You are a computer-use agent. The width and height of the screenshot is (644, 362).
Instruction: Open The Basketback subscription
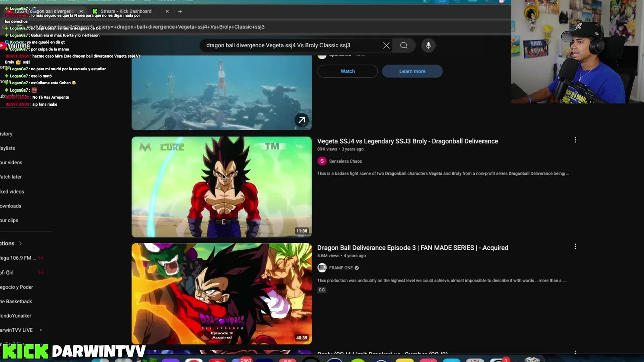tap(16, 301)
